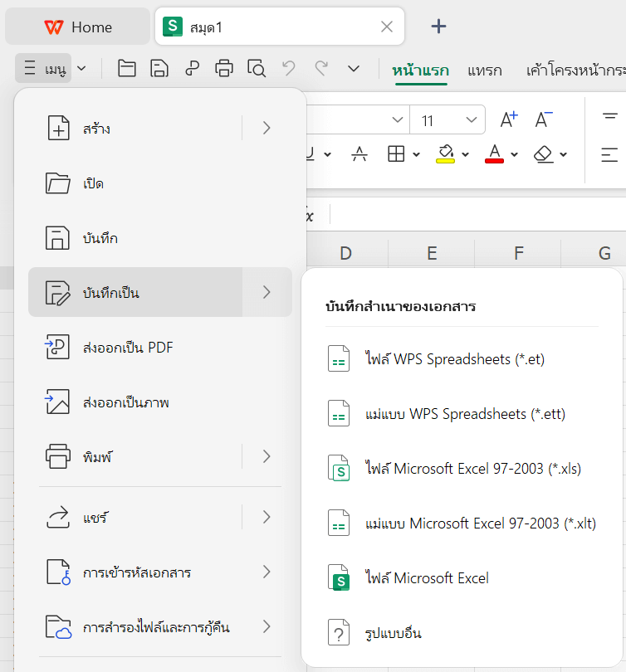This screenshot has height=672, width=626.
Task: Select column E header
Action: tap(432, 253)
